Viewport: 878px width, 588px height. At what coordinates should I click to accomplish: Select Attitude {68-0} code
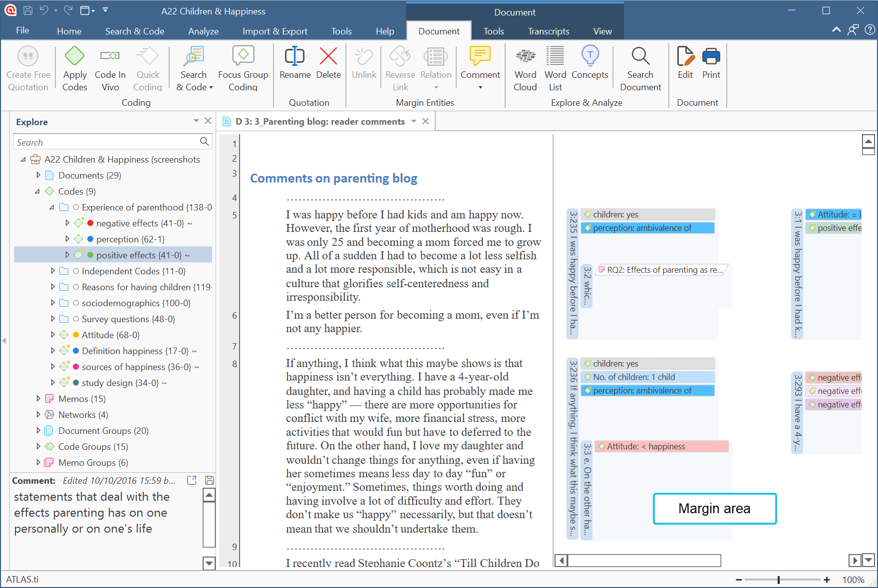pos(111,335)
